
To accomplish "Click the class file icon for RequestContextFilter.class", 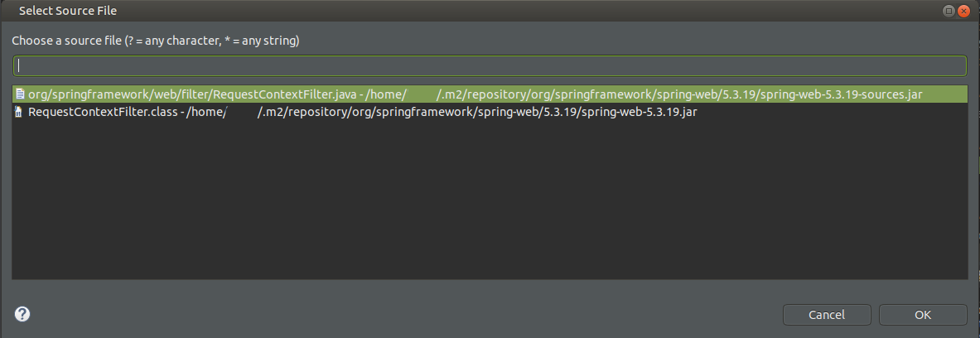I will (x=20, y=113).
